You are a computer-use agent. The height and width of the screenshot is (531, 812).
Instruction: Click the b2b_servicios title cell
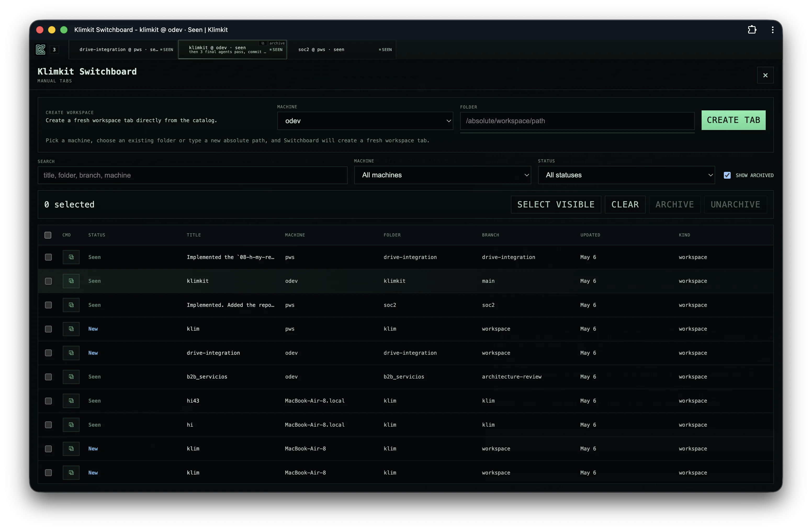[x=207, y=377]
